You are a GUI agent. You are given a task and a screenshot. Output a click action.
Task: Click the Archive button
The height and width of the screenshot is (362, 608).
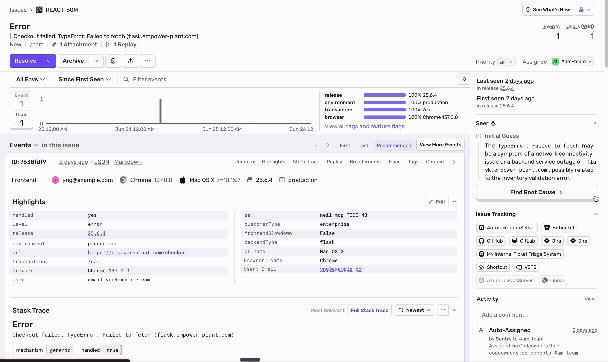coord(73,61)
